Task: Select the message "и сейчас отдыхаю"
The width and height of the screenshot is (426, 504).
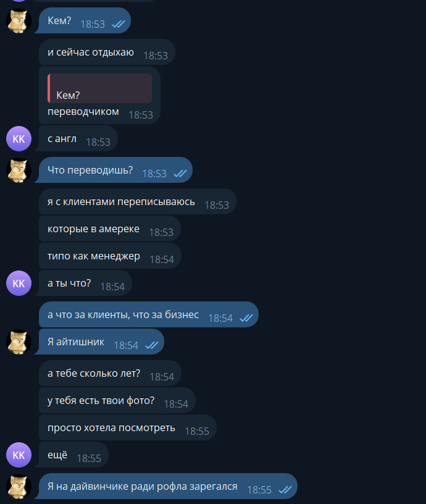Action: tap(107, 52)
